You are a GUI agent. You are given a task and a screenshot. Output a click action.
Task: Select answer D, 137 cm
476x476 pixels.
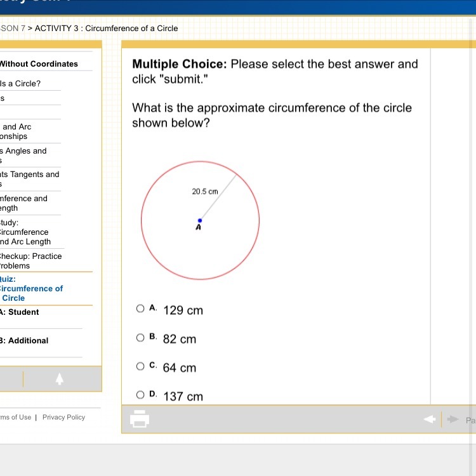coord(140,395)
